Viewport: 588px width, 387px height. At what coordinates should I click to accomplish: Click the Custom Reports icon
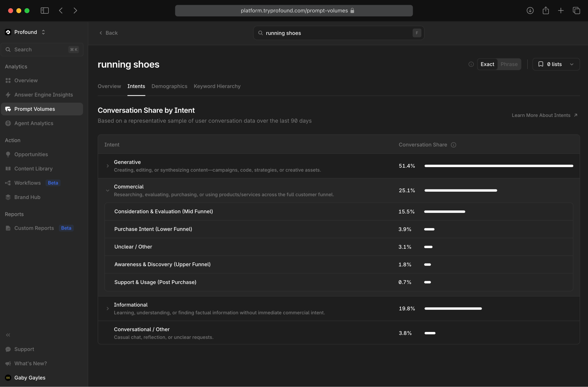[x=8, y=228]
